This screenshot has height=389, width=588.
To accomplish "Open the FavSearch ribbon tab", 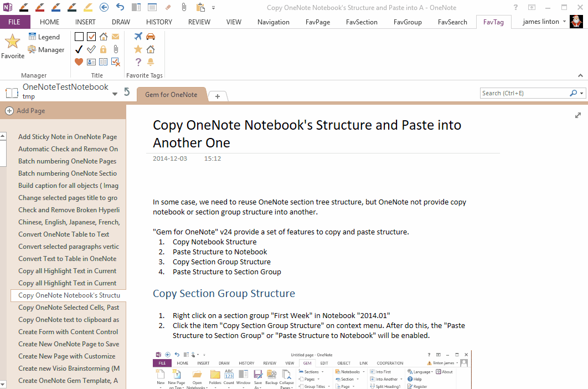I will (x=452, y=22).
